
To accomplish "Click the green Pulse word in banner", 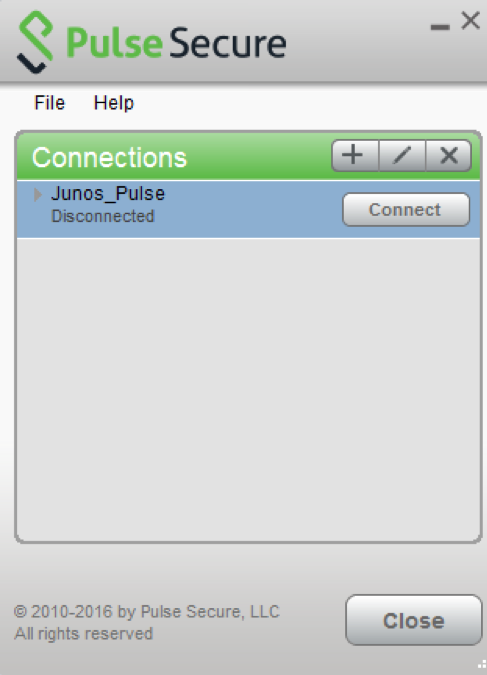I will tap(115, 42).
